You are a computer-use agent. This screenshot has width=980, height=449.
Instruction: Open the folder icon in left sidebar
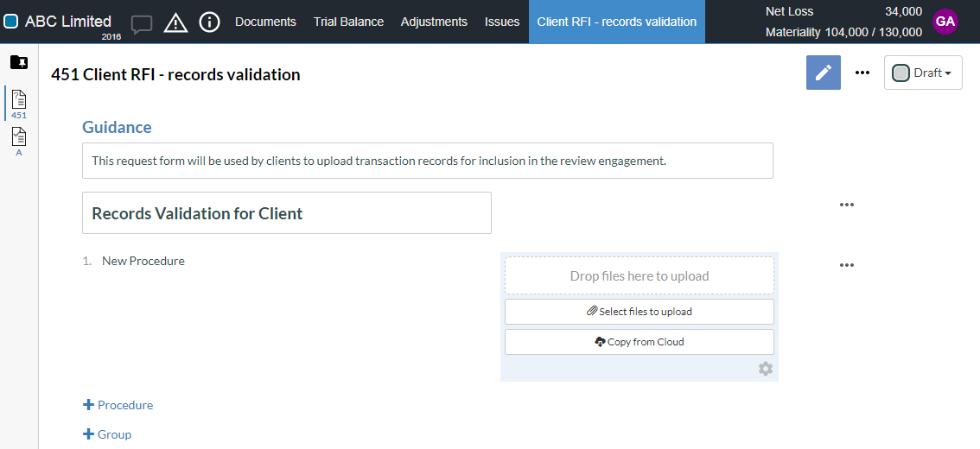(18, 62)
